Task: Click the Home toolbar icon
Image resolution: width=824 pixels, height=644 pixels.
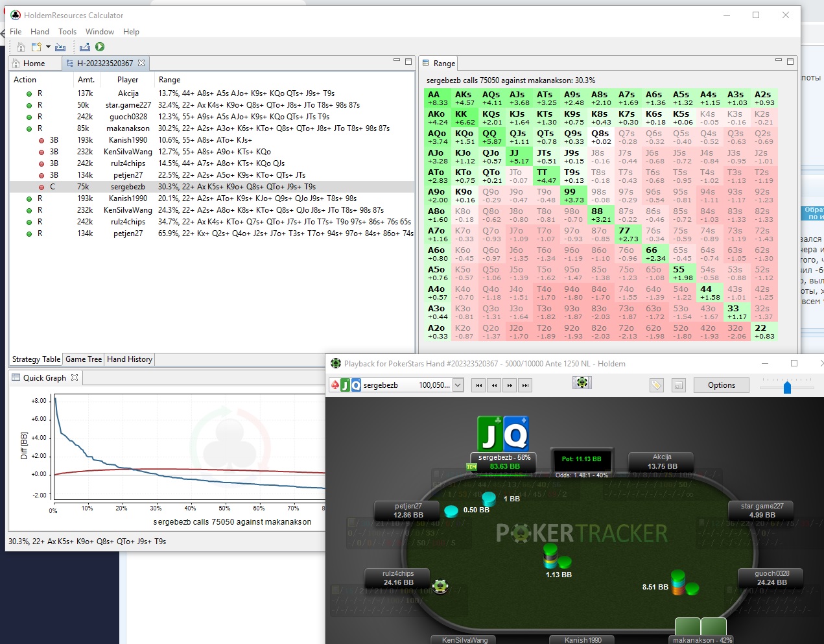Action: point(21,47)
